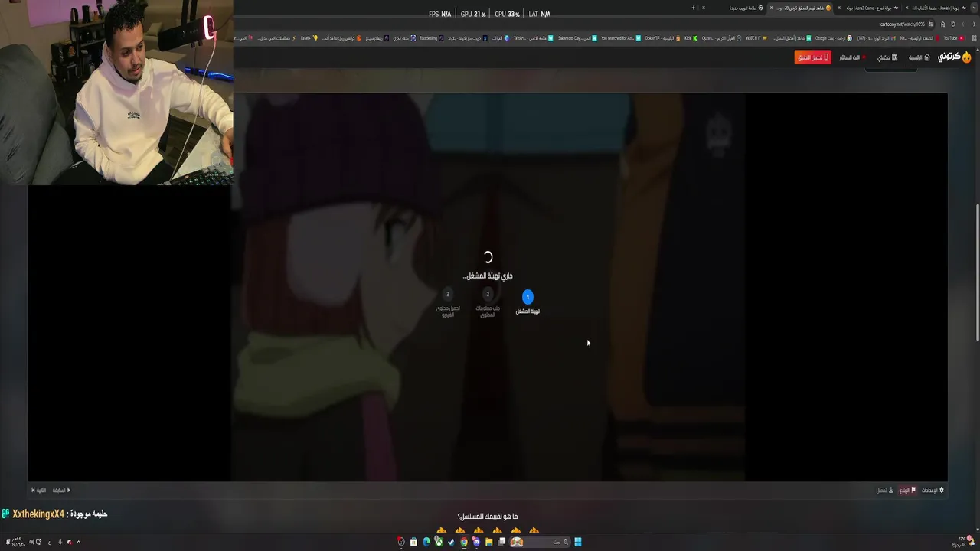The width and height of the screenshot is (980, 551).
Task: Reload the page with refresh icon
Action: tap(952, 24)
